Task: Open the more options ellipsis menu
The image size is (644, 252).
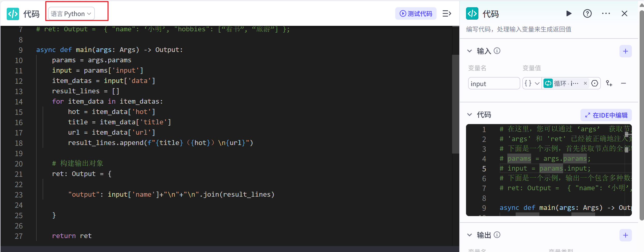Action: 606,13
